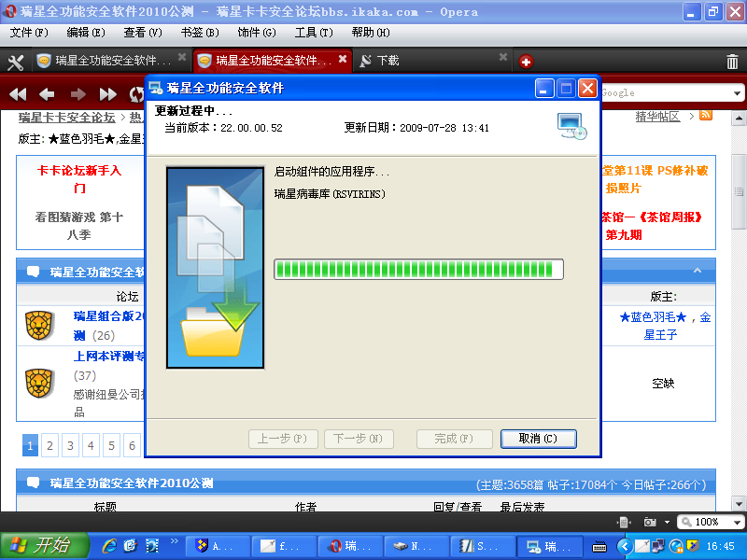Open 文件(F) menu

point(29,33)
